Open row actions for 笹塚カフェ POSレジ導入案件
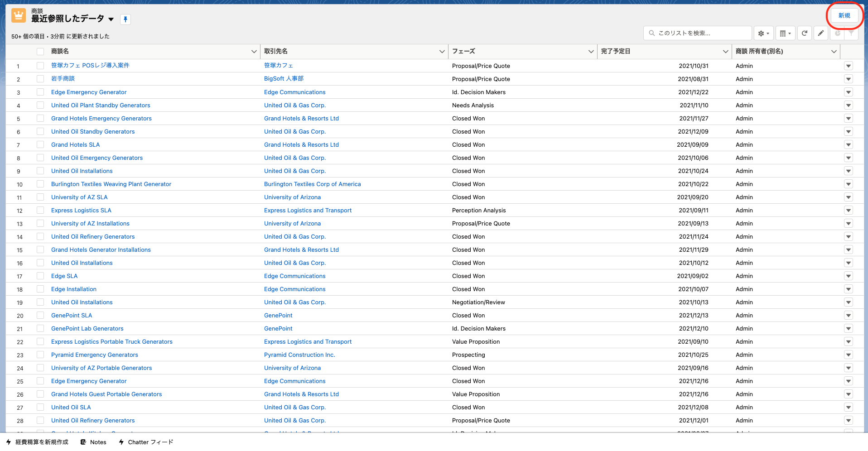The height and width of the screenshot is (451, 868). point(849,66)
